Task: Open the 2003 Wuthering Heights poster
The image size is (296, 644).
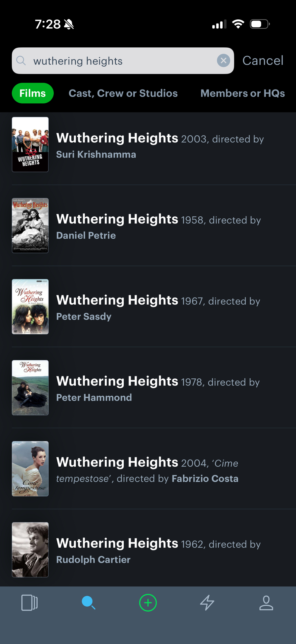Action: tap(30, 144)
